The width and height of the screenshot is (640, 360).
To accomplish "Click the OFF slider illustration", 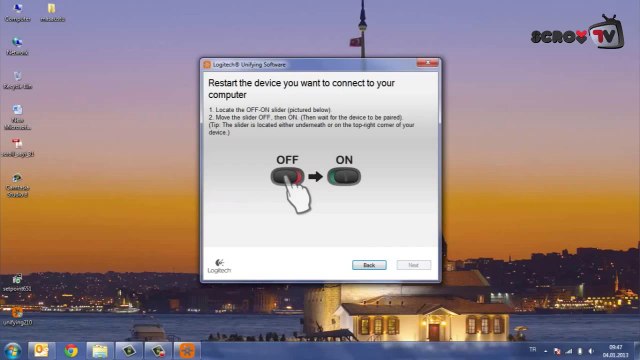I will (287, 176).
